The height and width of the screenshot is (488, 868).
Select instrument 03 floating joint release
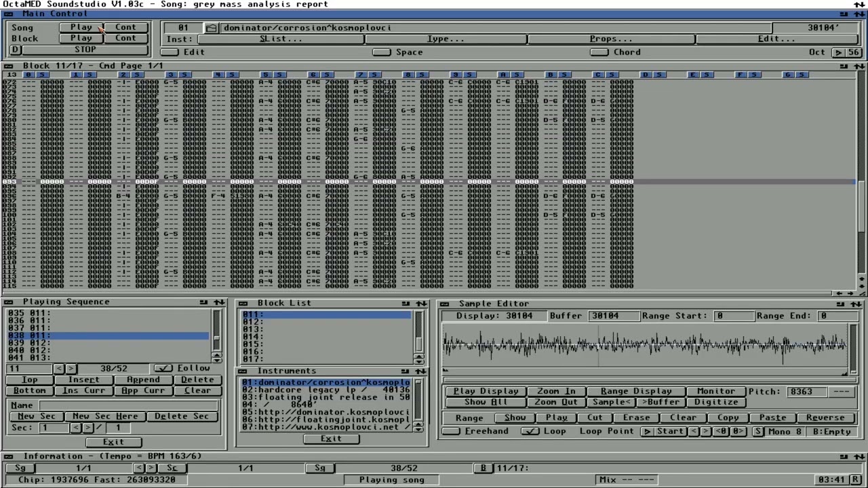pos(326,398)
